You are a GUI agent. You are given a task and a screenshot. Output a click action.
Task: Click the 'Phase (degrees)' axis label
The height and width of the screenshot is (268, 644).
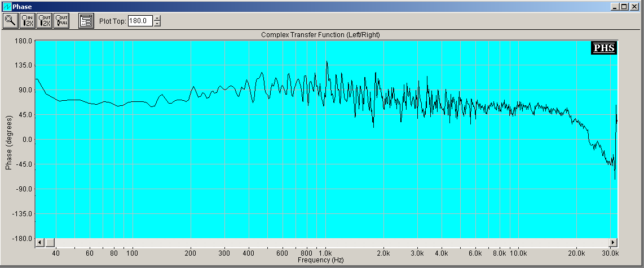tap(8, 142)
